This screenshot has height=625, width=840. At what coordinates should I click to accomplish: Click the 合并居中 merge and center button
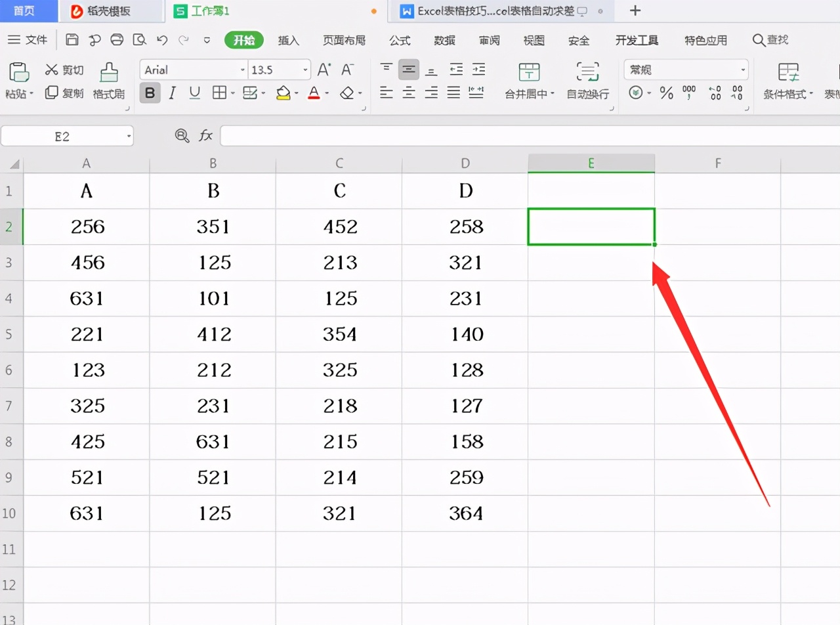point(529,79)
